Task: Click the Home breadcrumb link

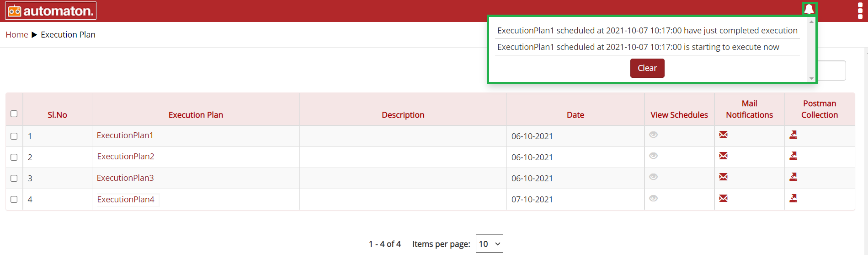Action: [x=17, y=35]
